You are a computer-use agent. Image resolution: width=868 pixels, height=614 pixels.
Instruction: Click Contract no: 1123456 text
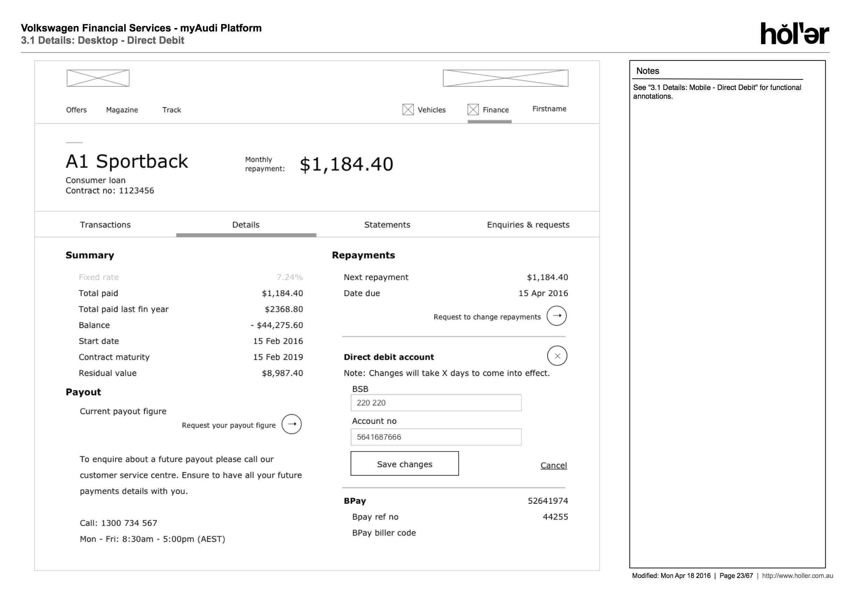coord(110,191)
